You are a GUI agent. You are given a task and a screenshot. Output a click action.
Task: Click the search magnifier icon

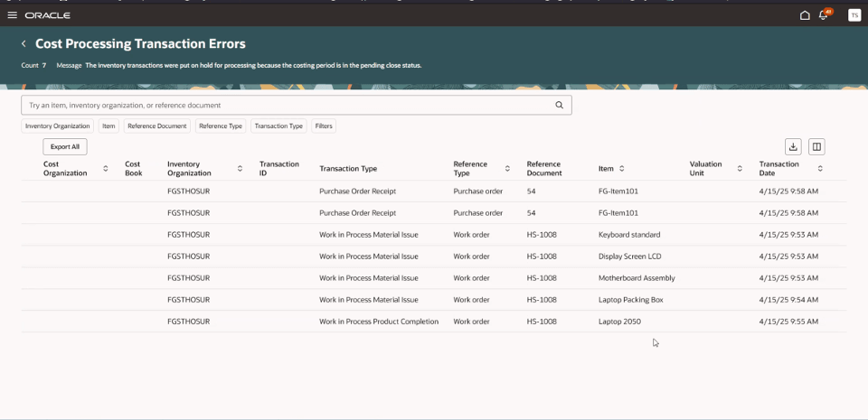pos(559,105)
